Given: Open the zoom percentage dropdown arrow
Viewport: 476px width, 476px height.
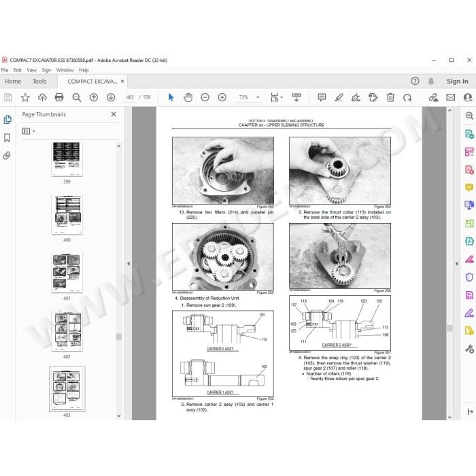Looking at the screenshot, I should (258, 97).
